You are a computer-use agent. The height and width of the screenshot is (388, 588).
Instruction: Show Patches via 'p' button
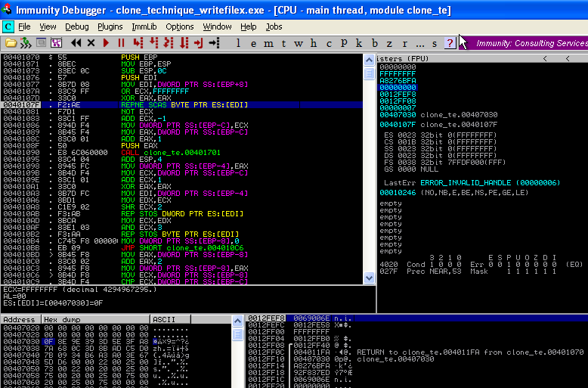tap(344, 44)
